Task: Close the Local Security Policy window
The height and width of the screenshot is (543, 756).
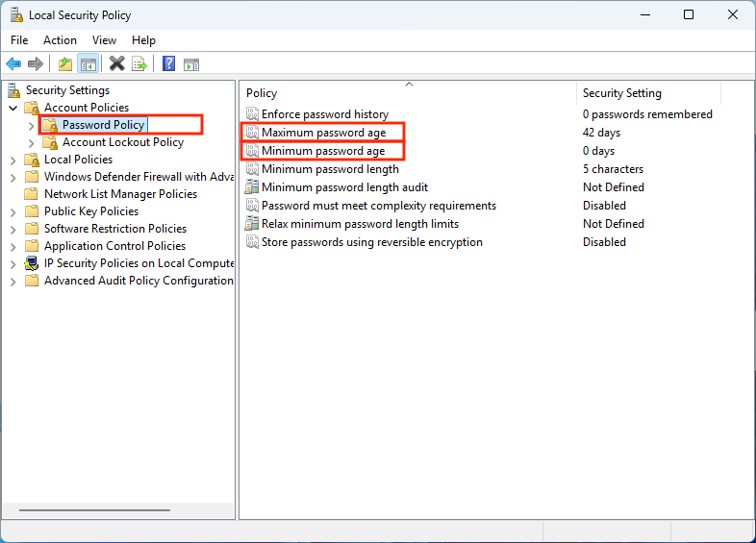Action: [x=732, y=15]
